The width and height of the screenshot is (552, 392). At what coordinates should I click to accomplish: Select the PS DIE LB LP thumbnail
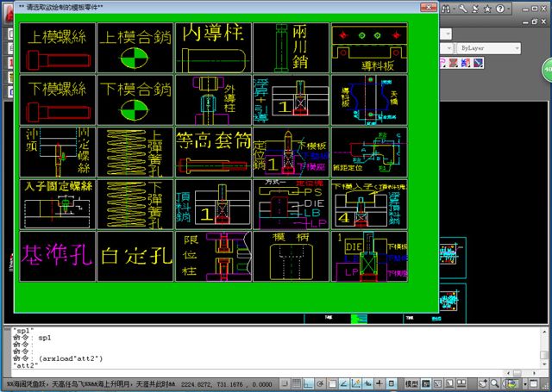click(292, 204)
